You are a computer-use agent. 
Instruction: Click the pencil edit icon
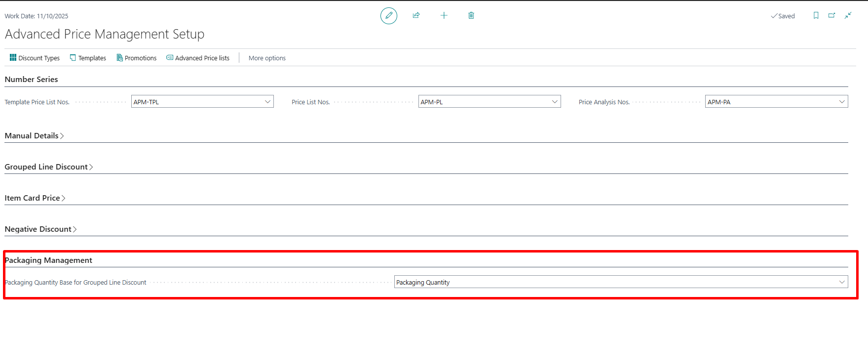click(x=388, y=16)
